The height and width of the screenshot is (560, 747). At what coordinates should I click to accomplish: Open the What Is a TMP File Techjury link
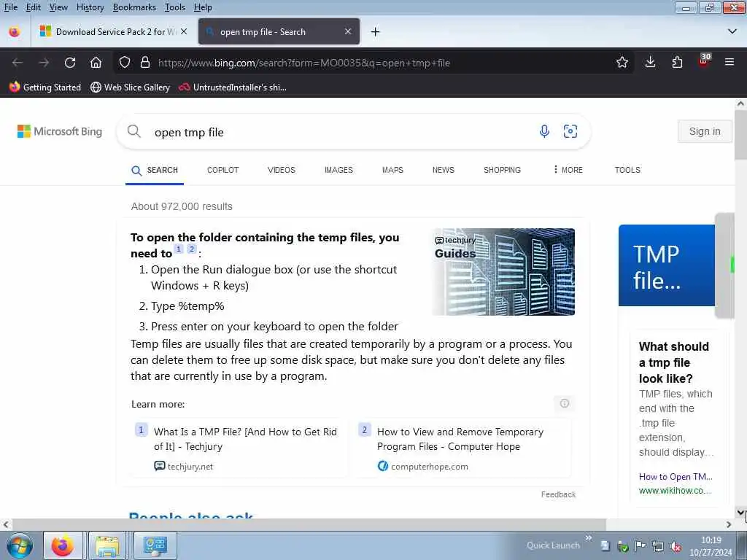(x=245, y=439)
